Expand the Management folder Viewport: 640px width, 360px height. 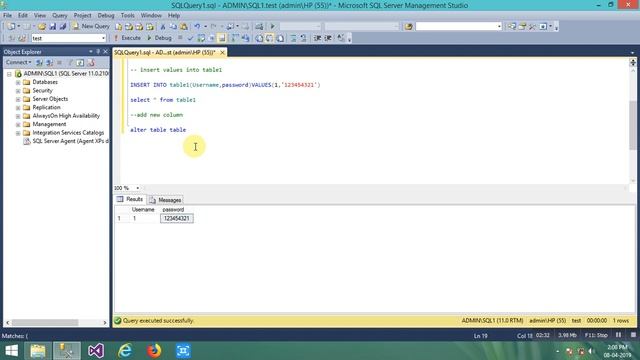pos(18,124)
